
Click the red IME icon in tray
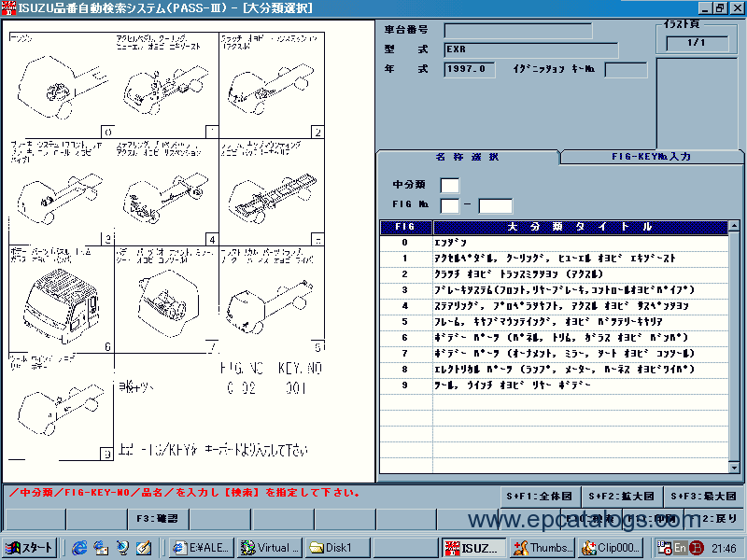tap(697, 548)
